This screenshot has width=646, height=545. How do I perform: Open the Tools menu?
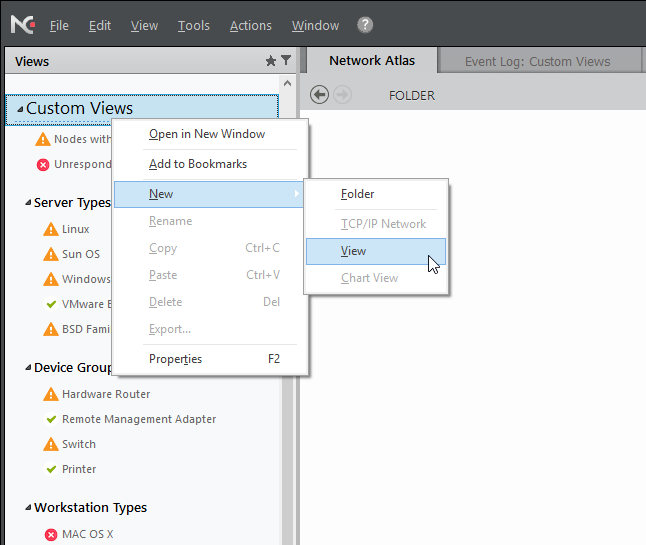[194, 25]
